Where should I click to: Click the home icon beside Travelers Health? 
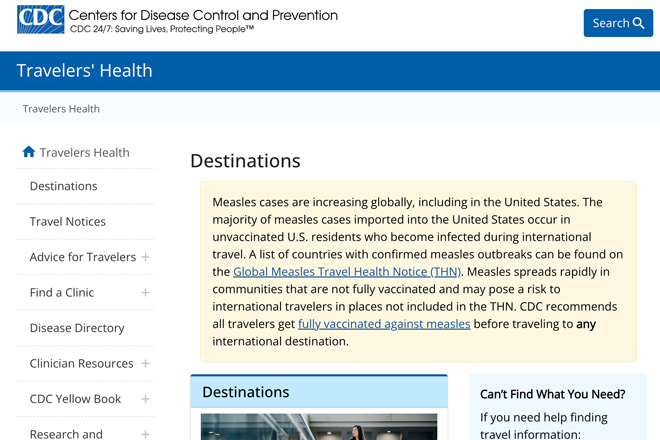tap(29, 152)
